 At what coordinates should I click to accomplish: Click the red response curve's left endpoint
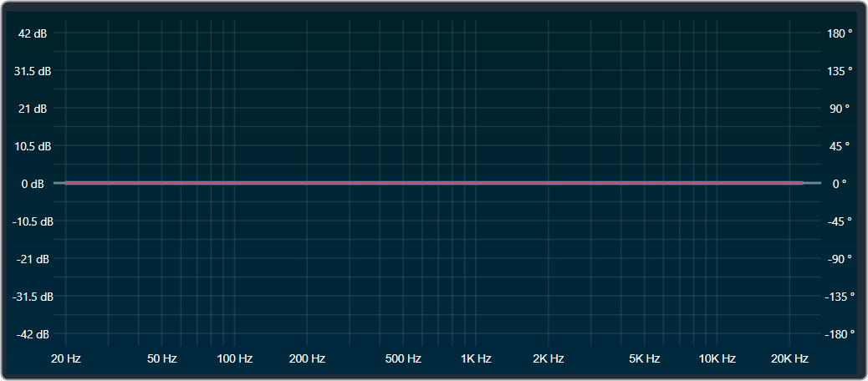point(66,183)
